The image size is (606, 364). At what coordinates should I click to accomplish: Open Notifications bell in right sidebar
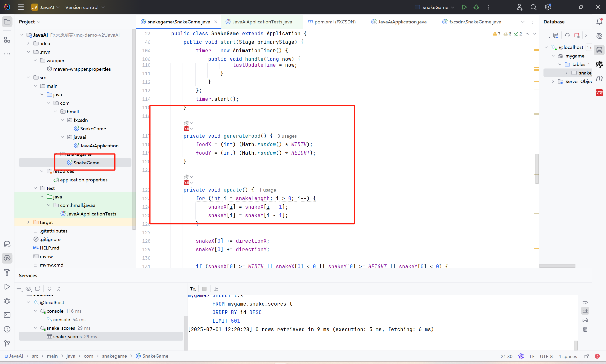tap(599, 22)
